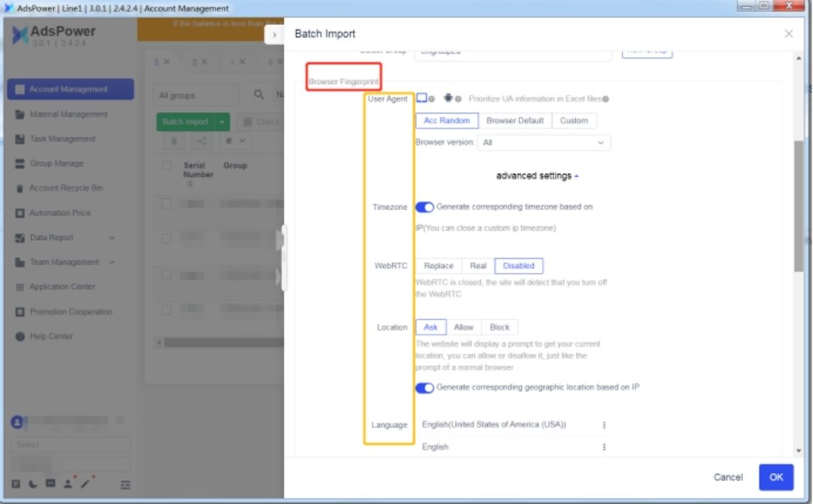Click the person icon in the bottom bar
813x504 pixels.
(x=68, y=484)
